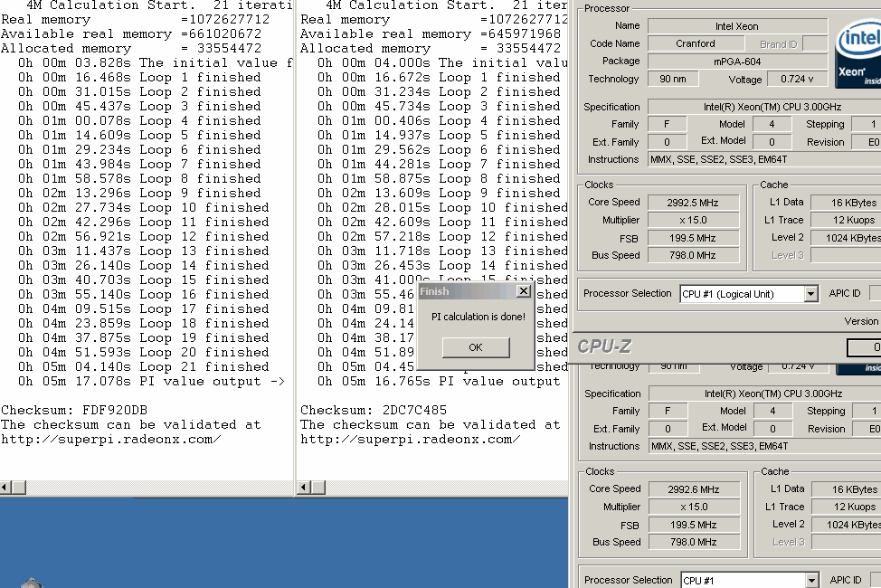This screenshot has height=588, width=881.
Task: Click the line "0h 00m 03.828s The initial value"
Action: [155, 63]
